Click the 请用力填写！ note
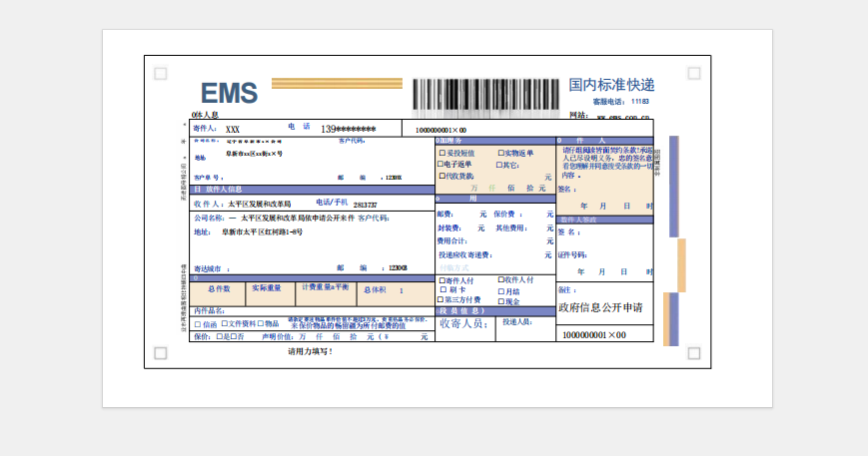This screenshot has width=868, height=456. pos(310,351)
